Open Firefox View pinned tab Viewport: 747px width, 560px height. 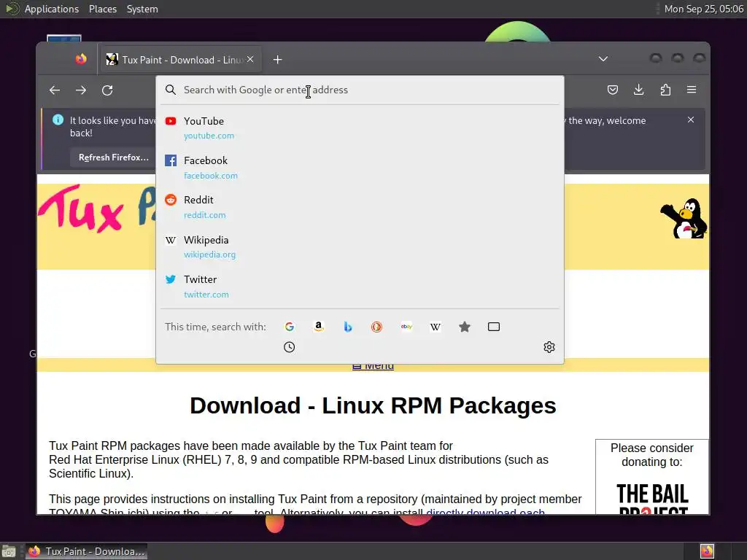[x=81, y=59]
